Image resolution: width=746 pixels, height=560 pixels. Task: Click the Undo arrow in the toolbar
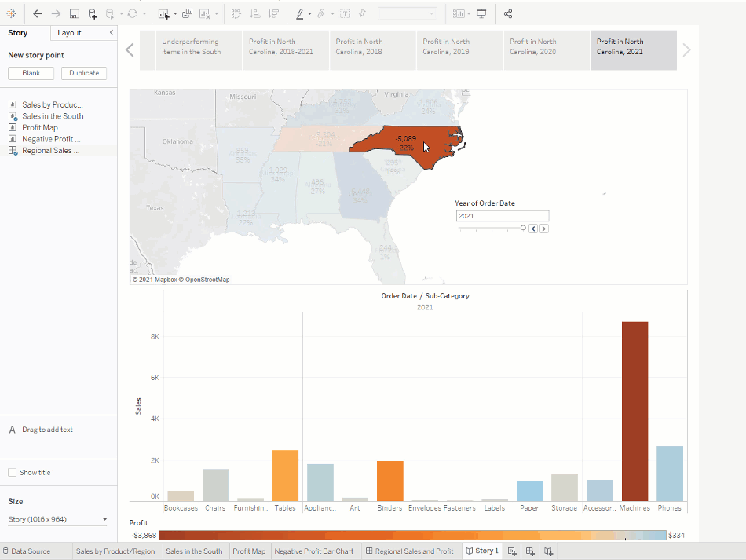pyautogui.click(x=37, y=13)
